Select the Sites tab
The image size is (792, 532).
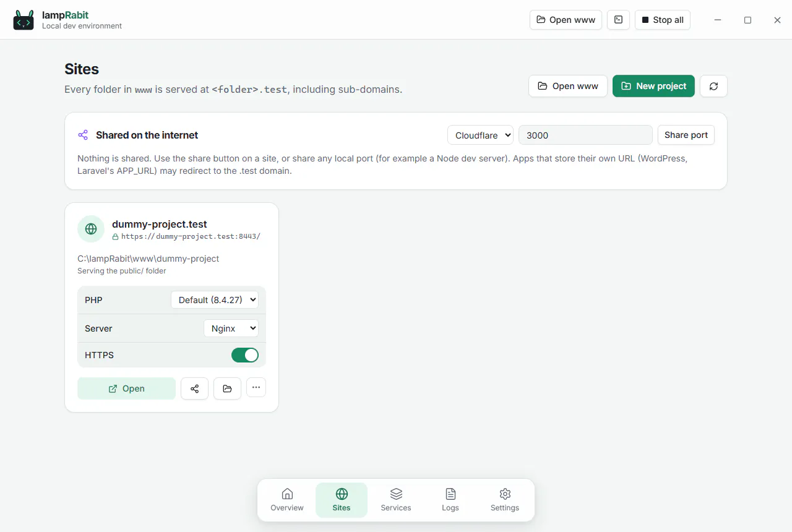(342, 500)
